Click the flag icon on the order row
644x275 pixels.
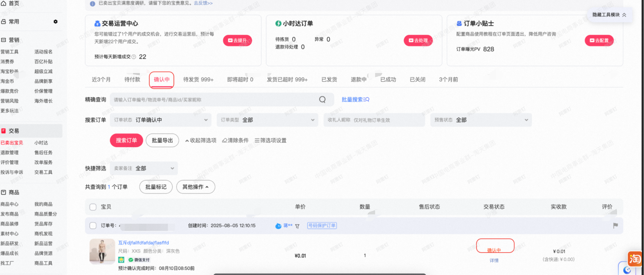[615, 226]
